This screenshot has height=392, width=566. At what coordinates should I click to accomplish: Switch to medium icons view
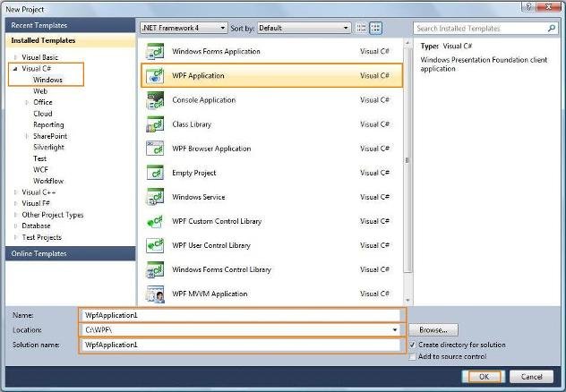click(376, 28)
